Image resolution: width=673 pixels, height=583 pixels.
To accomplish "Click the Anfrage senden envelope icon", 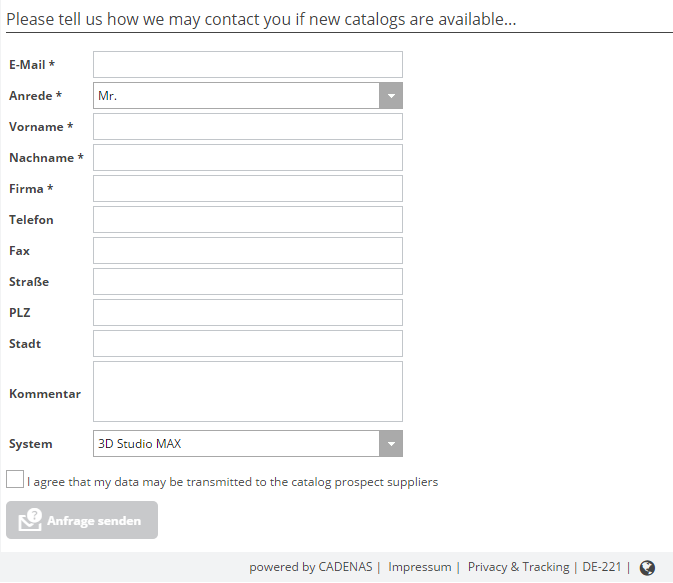I will point(30,521).
